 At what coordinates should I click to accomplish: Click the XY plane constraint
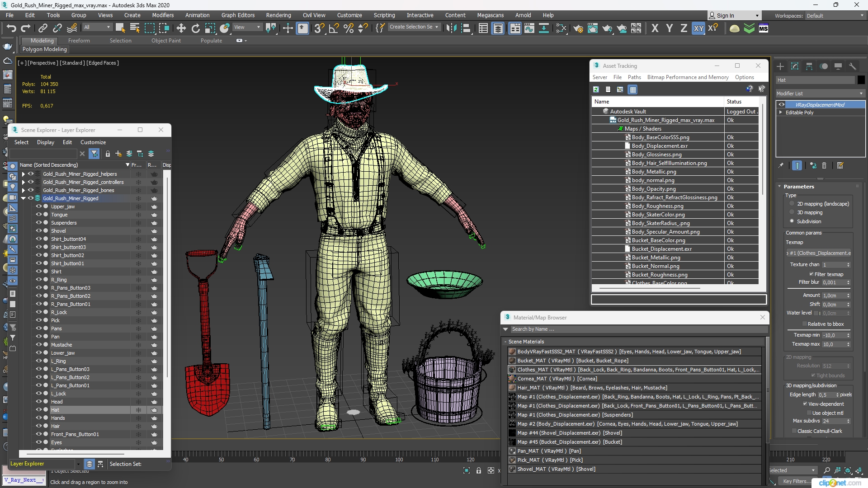pyautogui.click(x=698, y=28)
